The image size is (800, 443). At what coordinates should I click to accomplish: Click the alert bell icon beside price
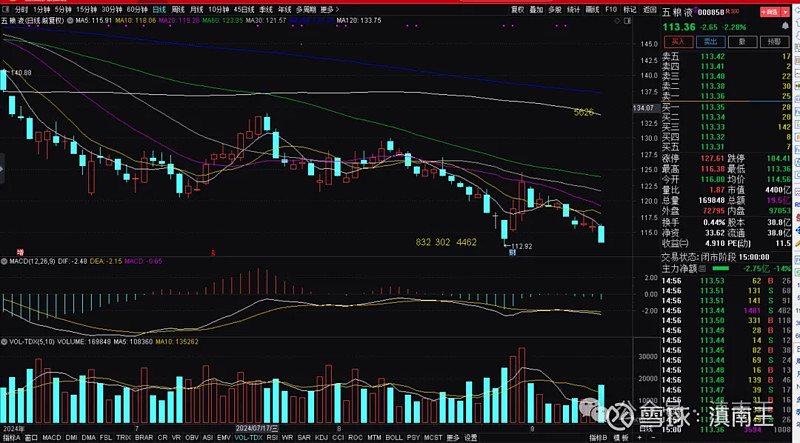pyautogui.click(x=786, y=26)
